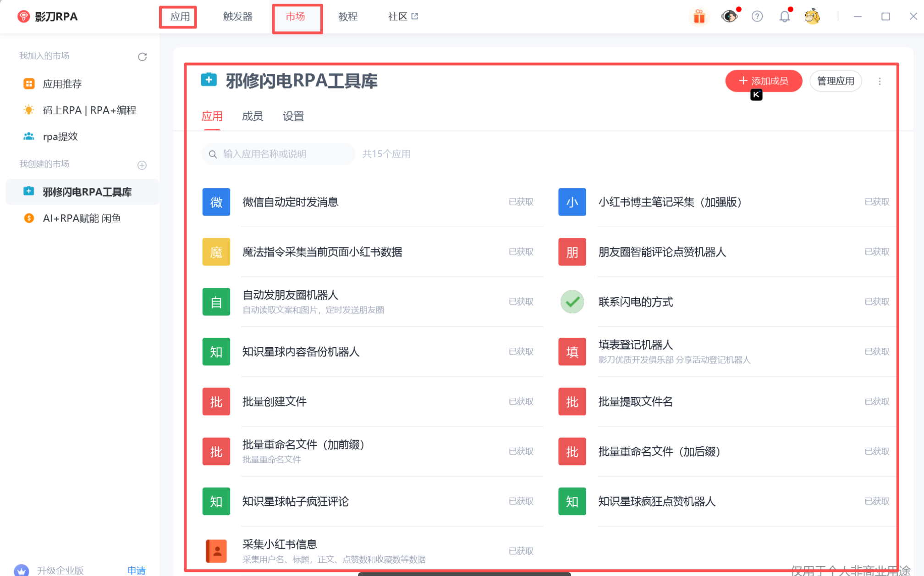Click the 填表登记机器人 app icon

click(572, 351)
